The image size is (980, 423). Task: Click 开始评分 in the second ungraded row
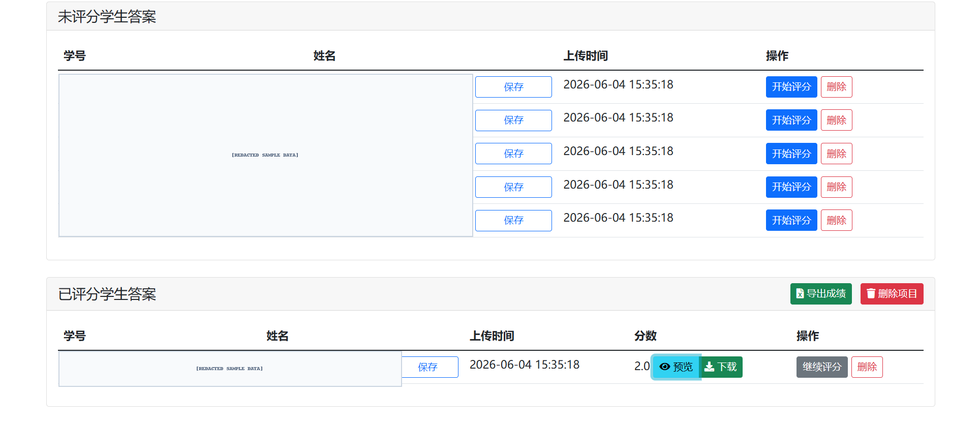(791, 120)
